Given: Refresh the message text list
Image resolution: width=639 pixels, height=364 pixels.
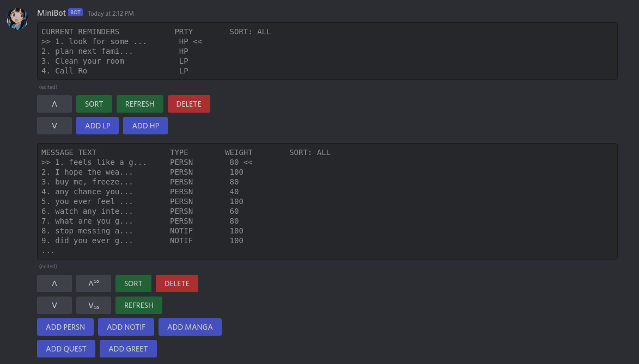Looking at the screenshot, I should 138,305.
